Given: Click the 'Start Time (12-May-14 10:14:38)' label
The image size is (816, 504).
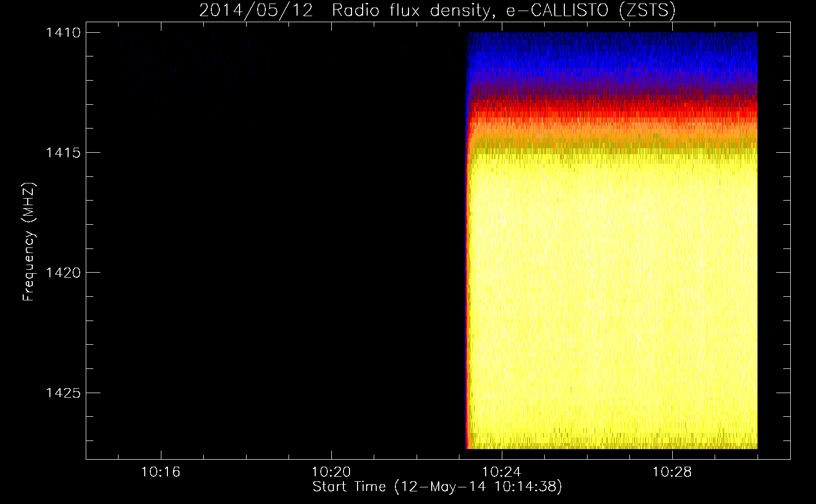Looking at the screenshot, I should 437,487.
